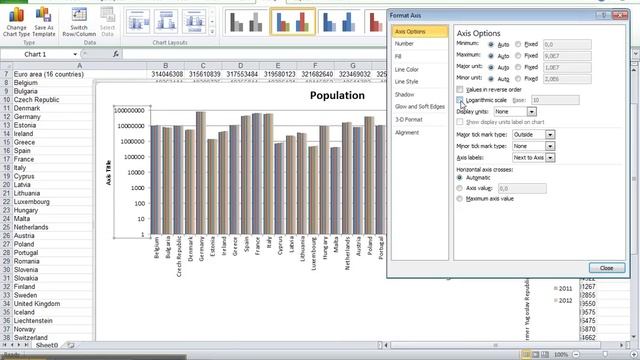Select the Sheet0 worksheet tab
Image resolution: width=640 pixels, height=360 pixels.
47,345
